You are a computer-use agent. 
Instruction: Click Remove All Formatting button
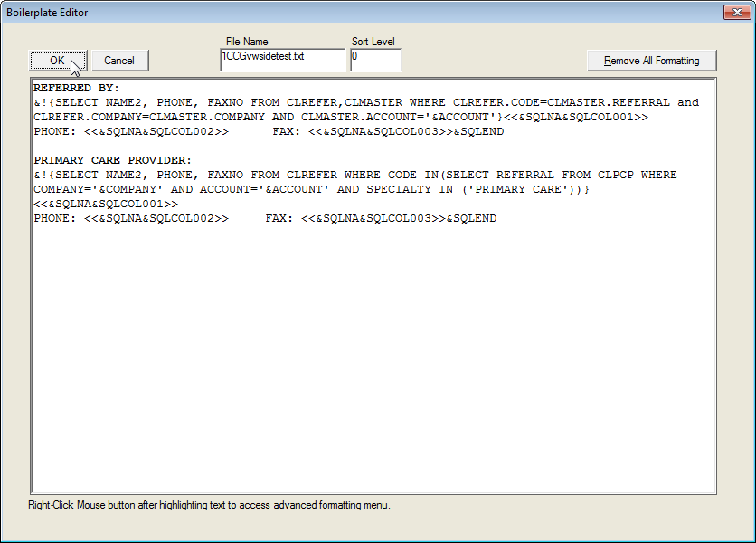pyautogui.click(x=651, y=61)
